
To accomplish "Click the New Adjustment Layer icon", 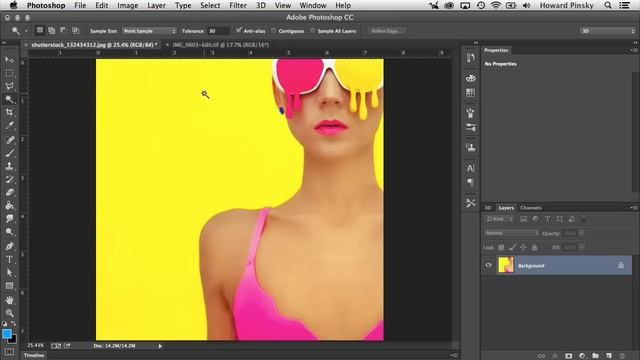I will [582, 356].
